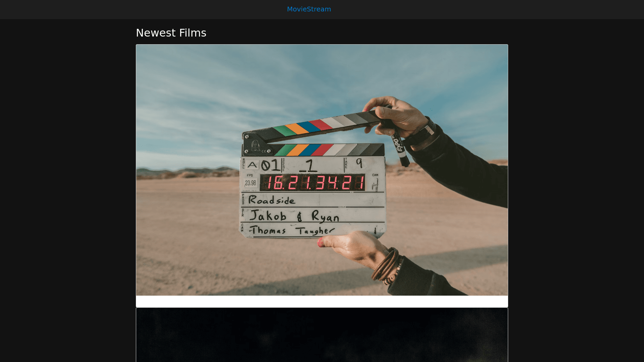Click the roll number 01 on slate
The image size is (644, 362).
coord(271,165)
